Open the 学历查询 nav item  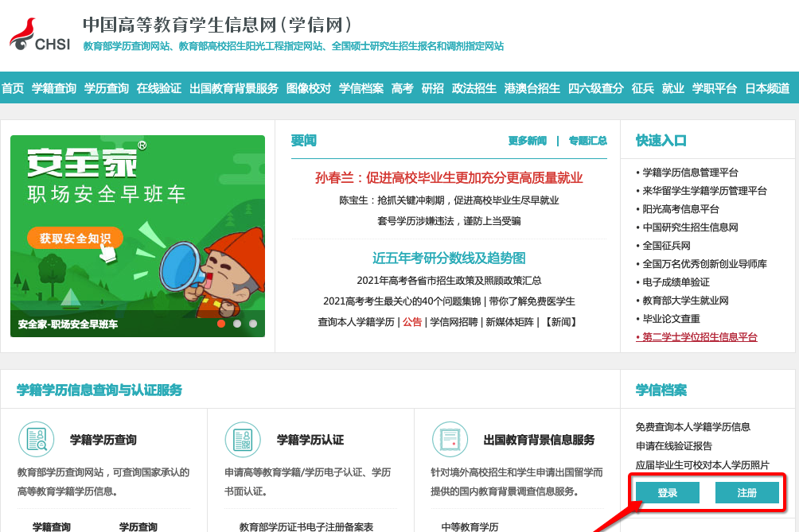pyautogui.click(x=107, y=88)
